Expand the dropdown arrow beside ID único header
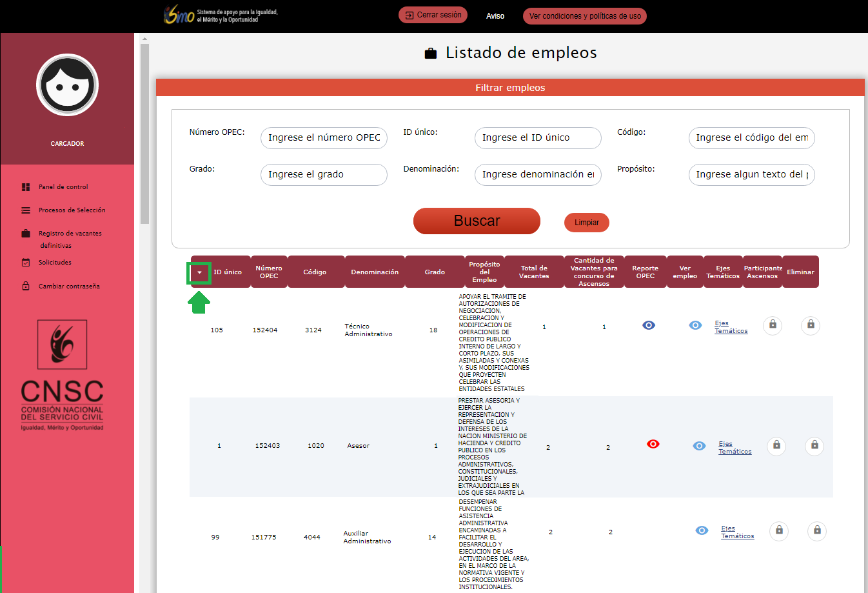This screenshot has width=868, height=593. [199, 273]
